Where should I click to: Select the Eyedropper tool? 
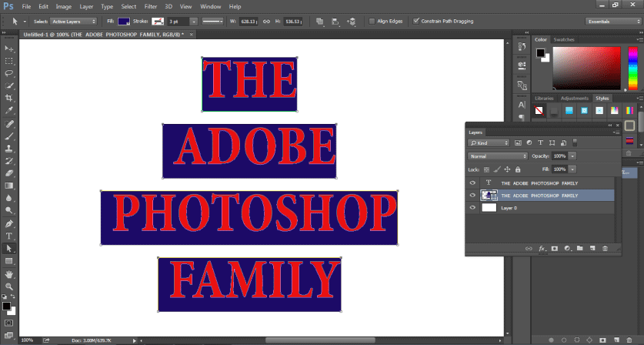click(8, 110)
